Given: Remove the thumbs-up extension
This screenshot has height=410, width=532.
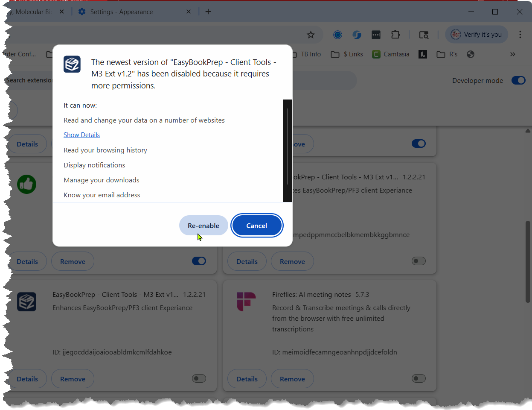Looking at the screenshot, I should 73,261.
